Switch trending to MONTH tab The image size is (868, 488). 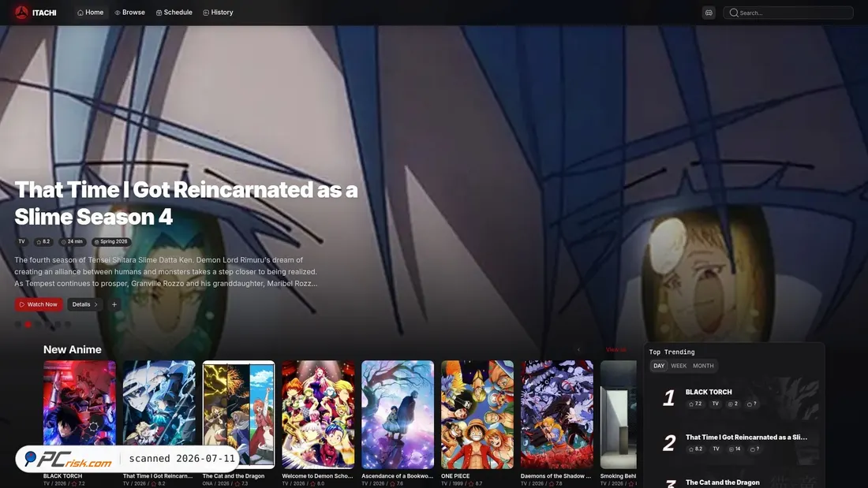click(x=703, y=366)
